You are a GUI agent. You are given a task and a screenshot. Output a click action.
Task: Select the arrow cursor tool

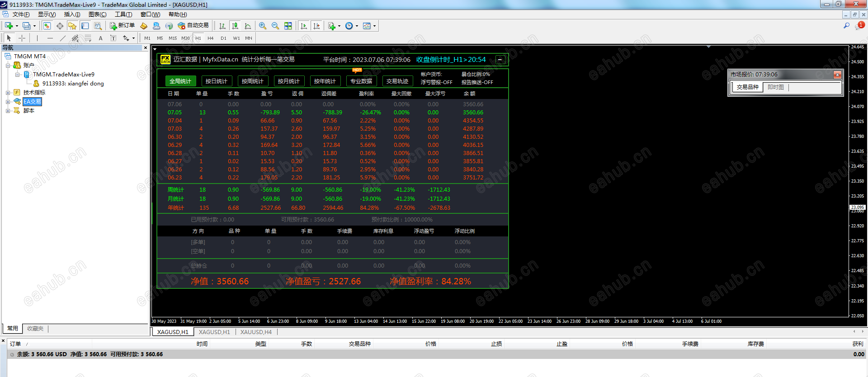point(9,38)
